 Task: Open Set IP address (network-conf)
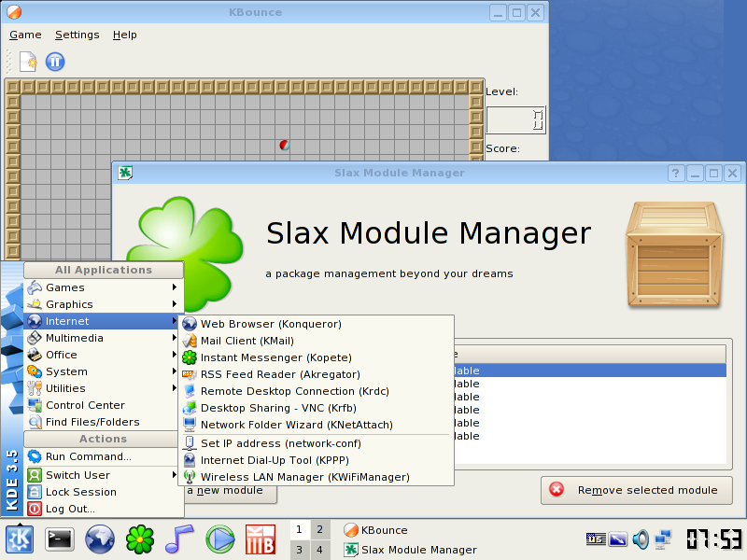tap(316, 443)
